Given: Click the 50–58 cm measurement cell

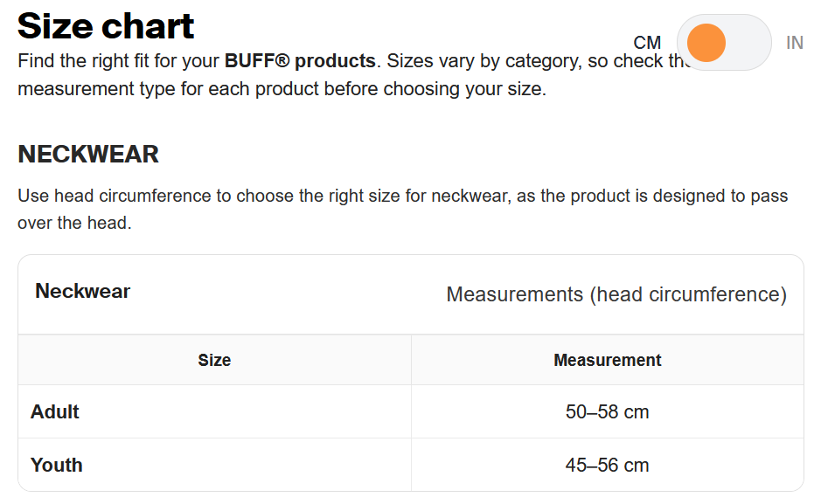Looking at the screenshot, I should [608, 412].
